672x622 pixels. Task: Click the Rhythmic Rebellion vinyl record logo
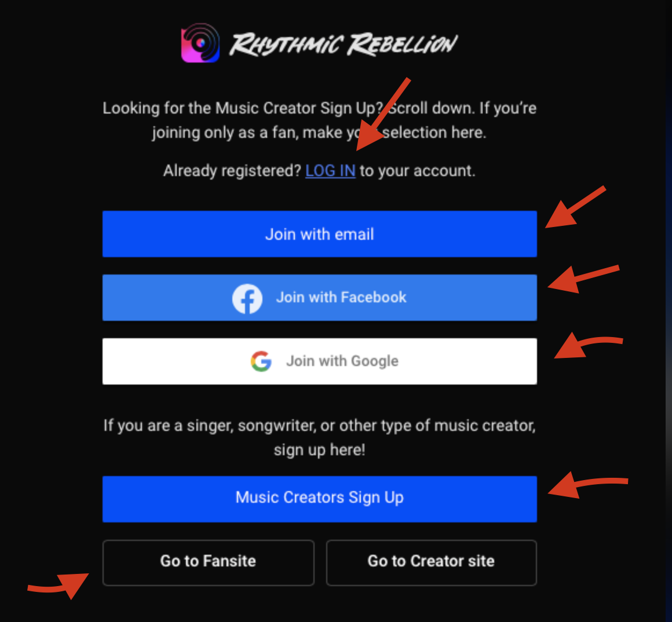200,43
